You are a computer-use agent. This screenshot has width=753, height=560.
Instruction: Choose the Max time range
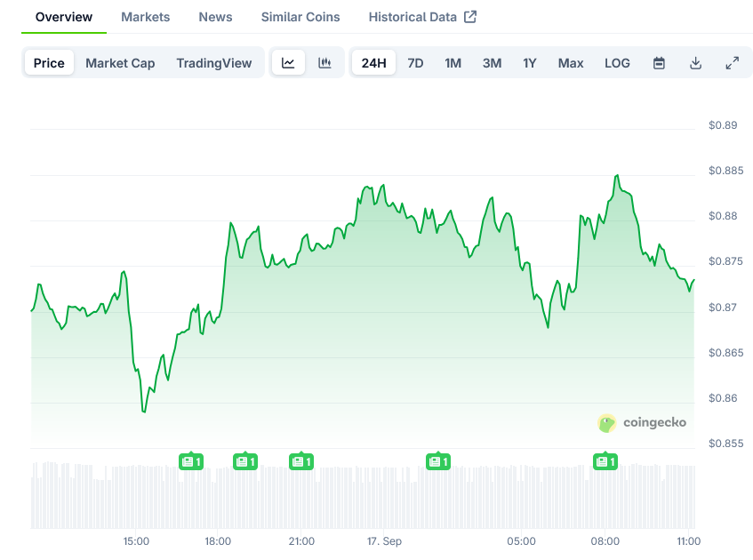point(571,63)
